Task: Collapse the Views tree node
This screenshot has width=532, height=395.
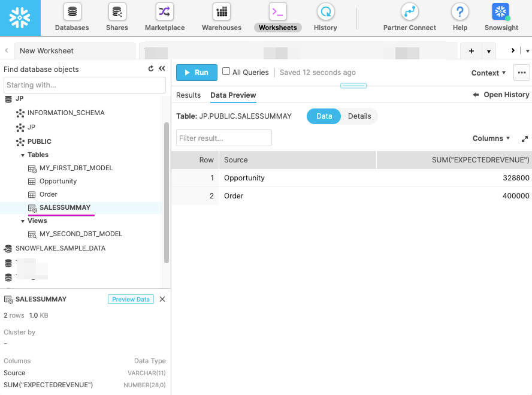Action: click(22, 221)
